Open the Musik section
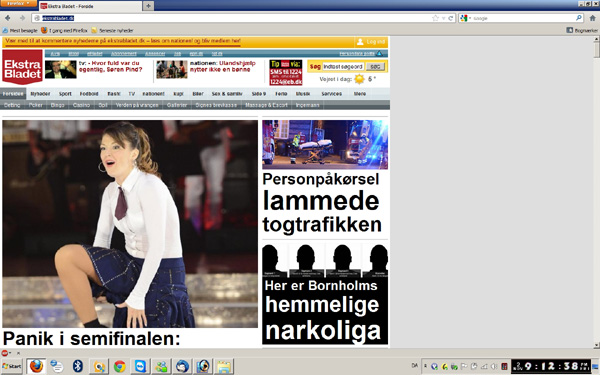This screenshot has height=375, width=600. pyautogui.click(x=303, y=94)
